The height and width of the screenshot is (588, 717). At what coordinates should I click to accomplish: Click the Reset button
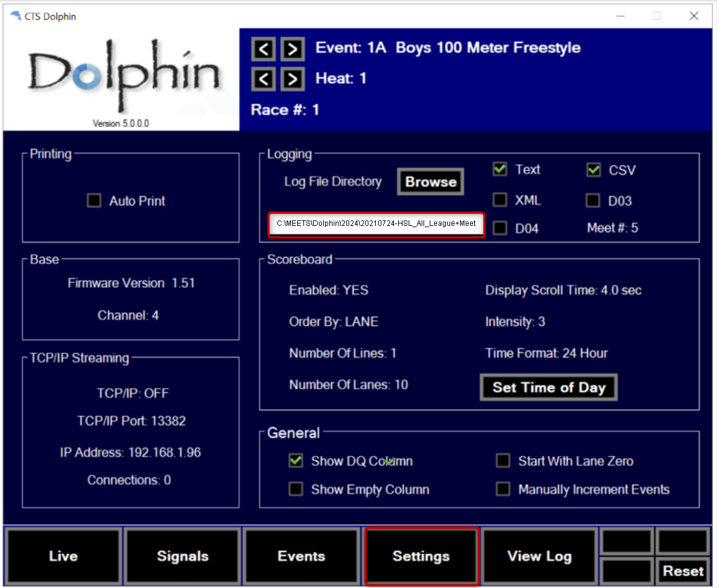point(683,571)
